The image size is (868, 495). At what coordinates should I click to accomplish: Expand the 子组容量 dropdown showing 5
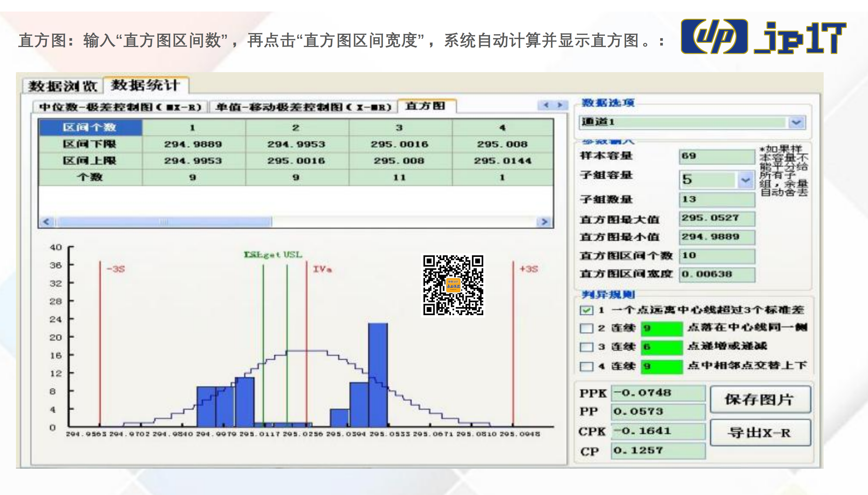(x=745, y=180)
